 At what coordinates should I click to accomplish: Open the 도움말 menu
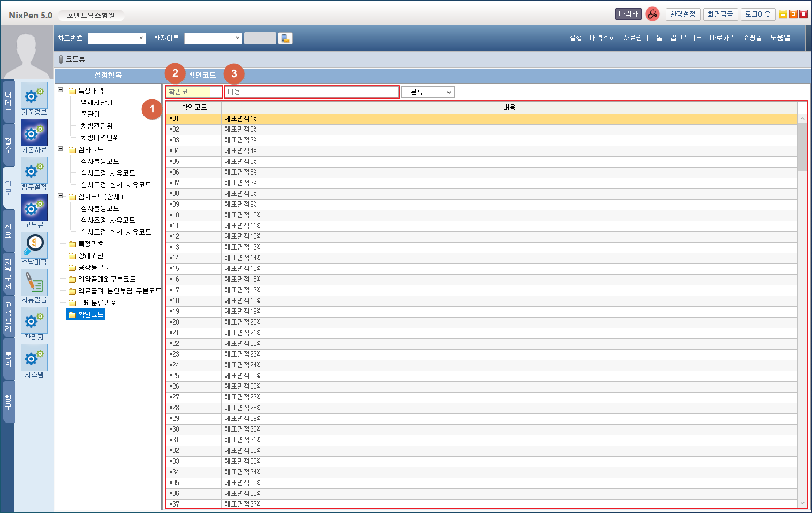coord(779,38)
